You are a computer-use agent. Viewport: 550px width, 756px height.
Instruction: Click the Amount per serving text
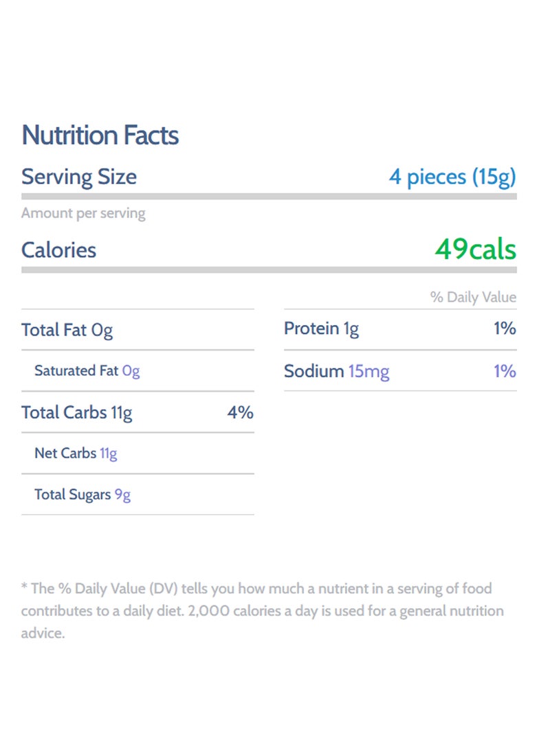pos(83,213)
